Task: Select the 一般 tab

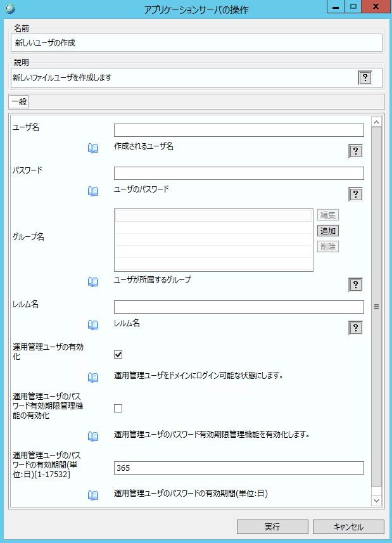Action: (x=19, y=101)
